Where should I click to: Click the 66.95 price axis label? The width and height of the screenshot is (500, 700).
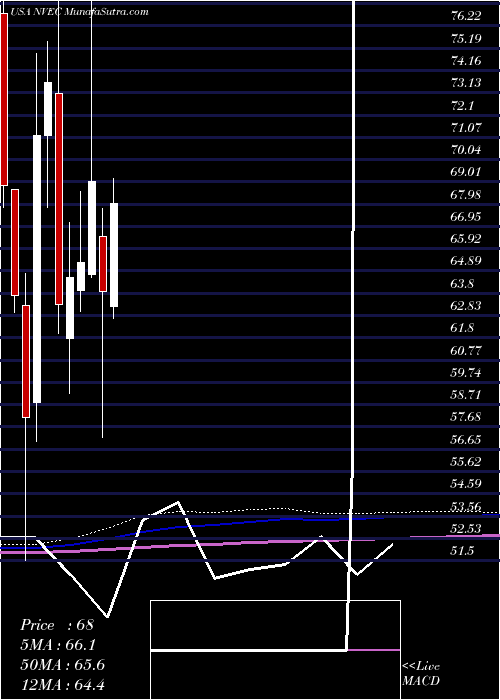[x=466, y=217]
